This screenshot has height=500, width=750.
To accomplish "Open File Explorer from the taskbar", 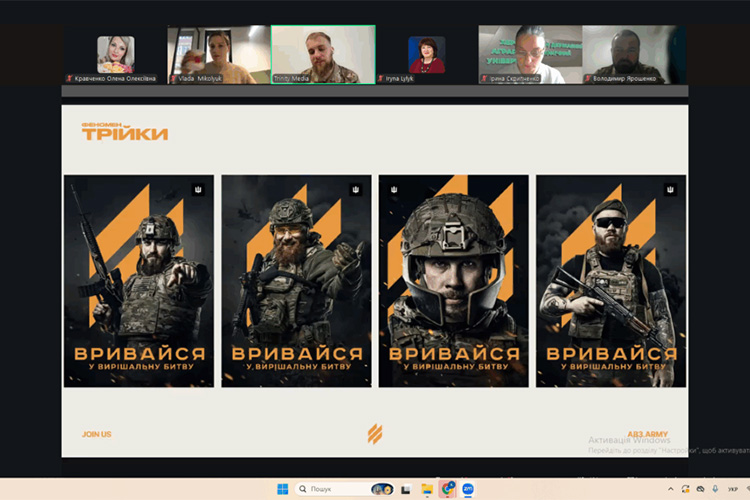I will 427,489.
